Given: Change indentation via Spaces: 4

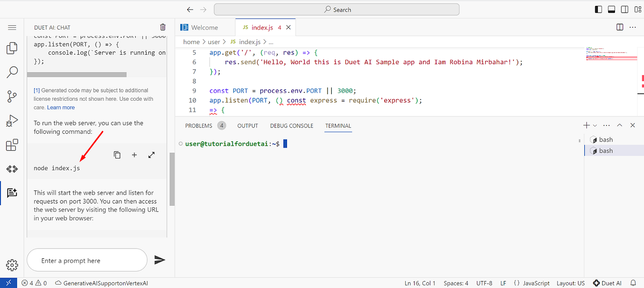Looking at the screenshot, I should pyautogui.click(x=456, y=283).
